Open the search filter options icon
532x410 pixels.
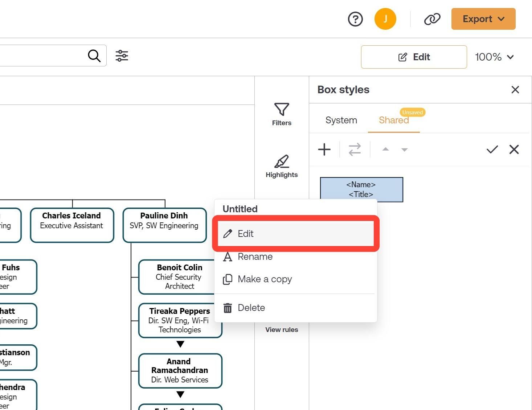point(122,56)
